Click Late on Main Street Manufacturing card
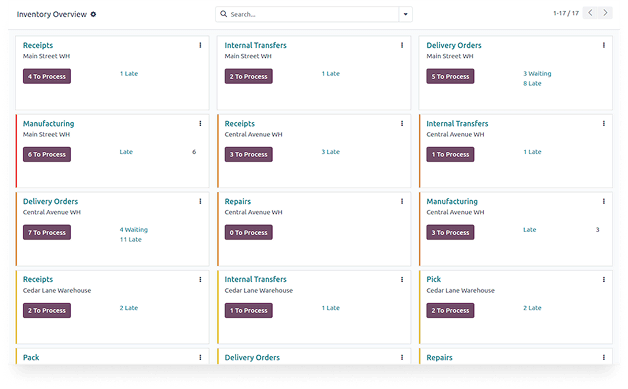 (x=126, y=152)
